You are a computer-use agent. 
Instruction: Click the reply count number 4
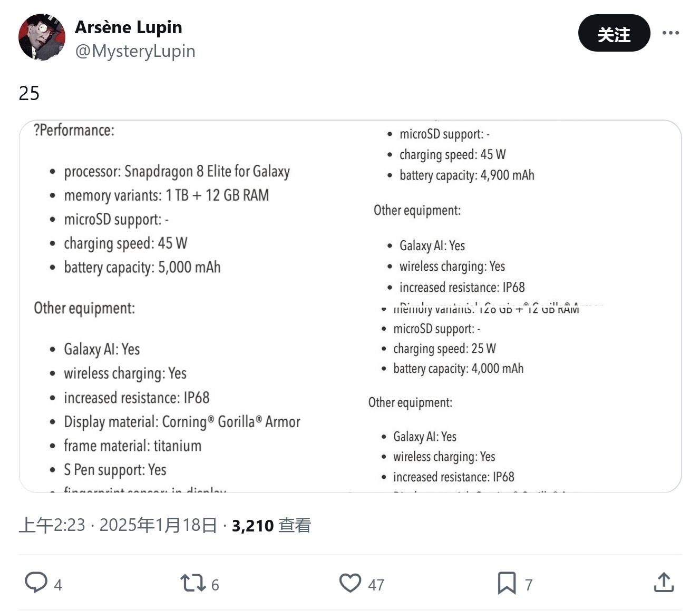point(58,585)
